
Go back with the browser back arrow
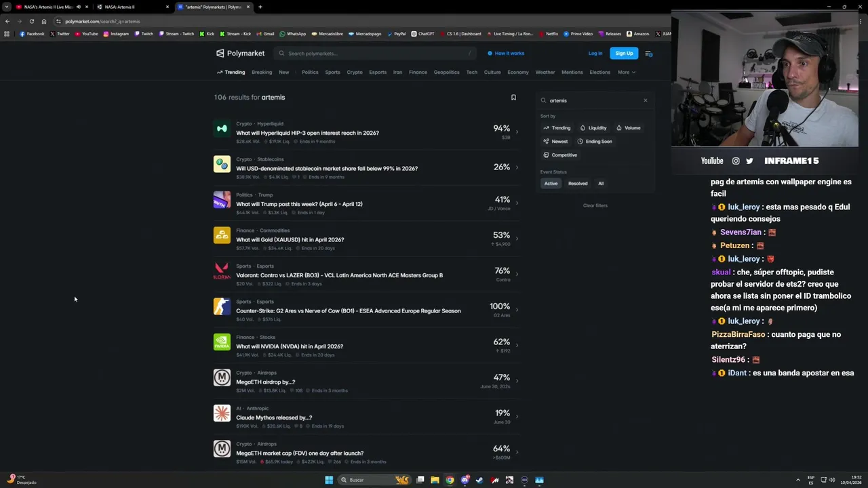pos(7,21)
